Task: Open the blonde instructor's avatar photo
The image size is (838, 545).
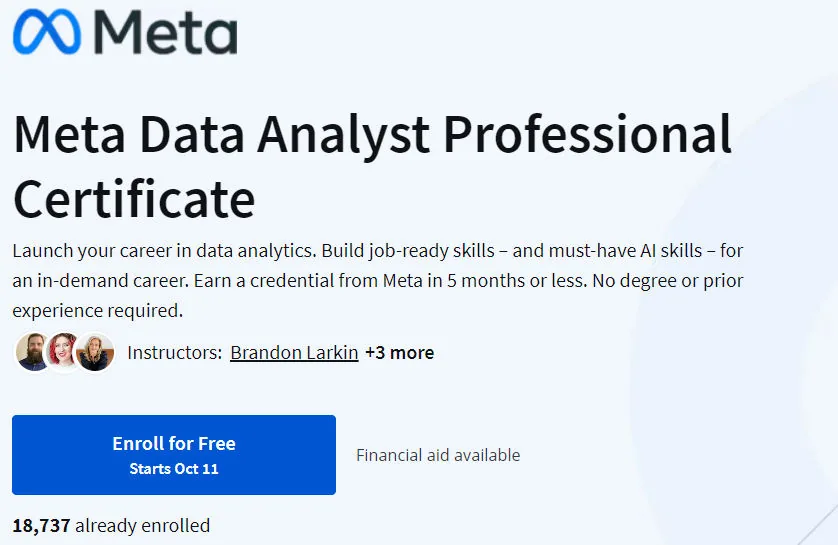Action: coord(95,352)
